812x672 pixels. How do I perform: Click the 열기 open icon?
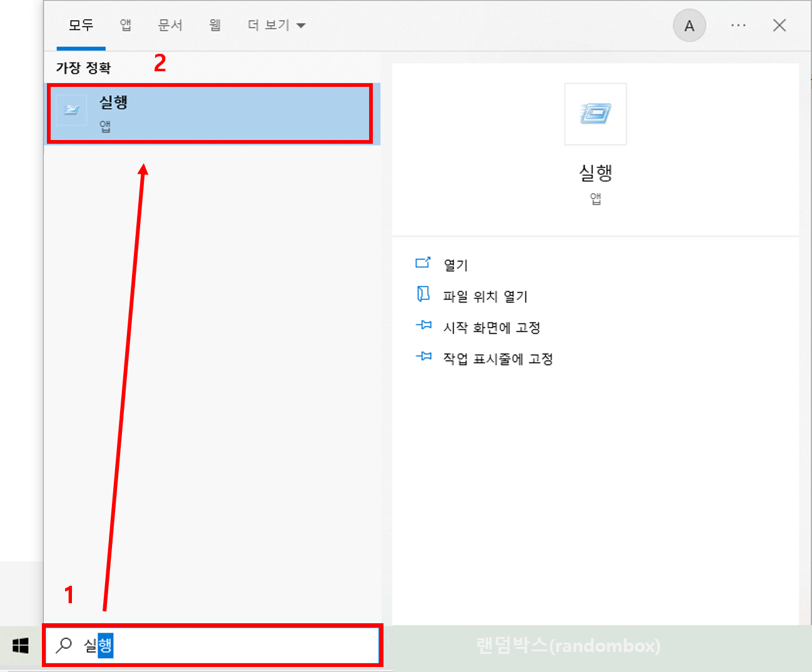coord(424,263)
